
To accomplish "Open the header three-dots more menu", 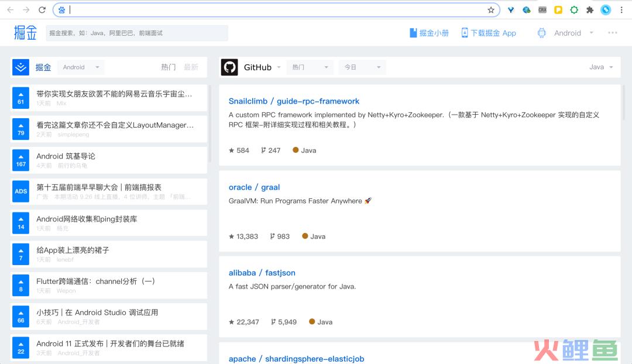I will point(612,33).
